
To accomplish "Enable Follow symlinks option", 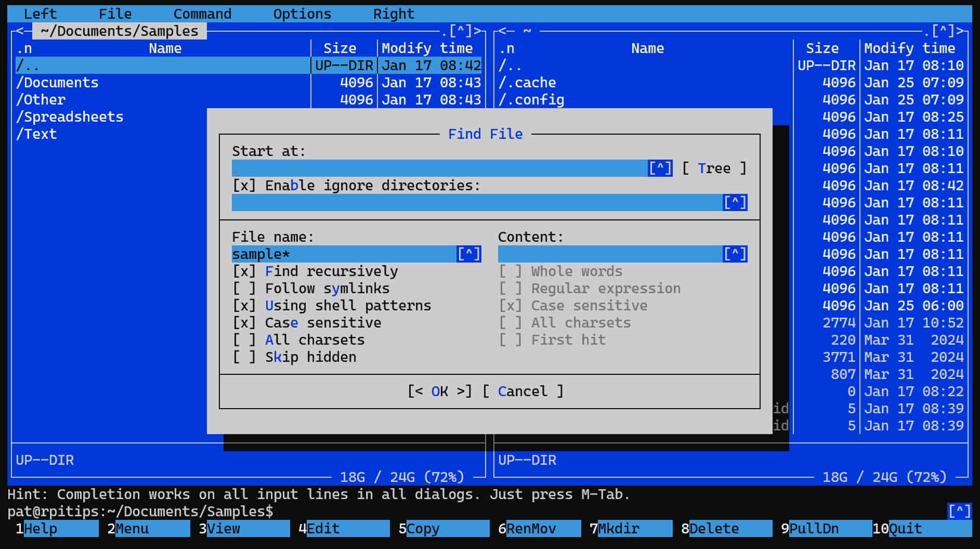I will click(244, 289).
